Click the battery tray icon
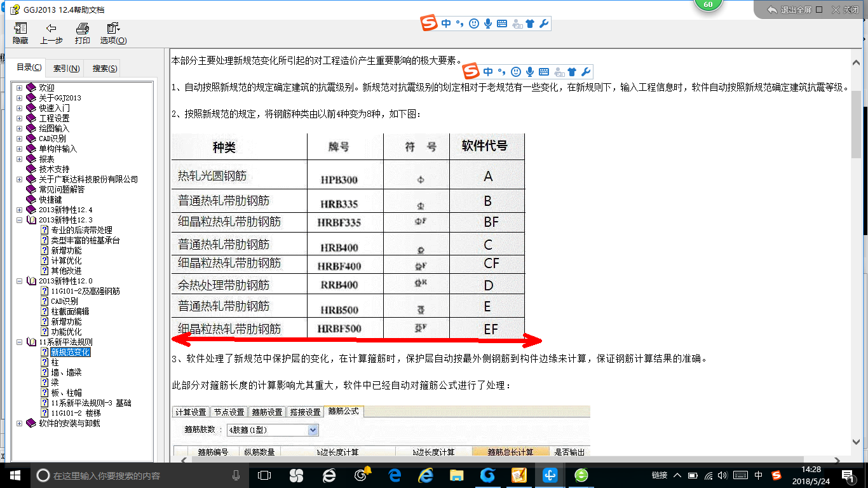Image resolution: width=868 pixels, height=488 pixels. click(693, 475)
